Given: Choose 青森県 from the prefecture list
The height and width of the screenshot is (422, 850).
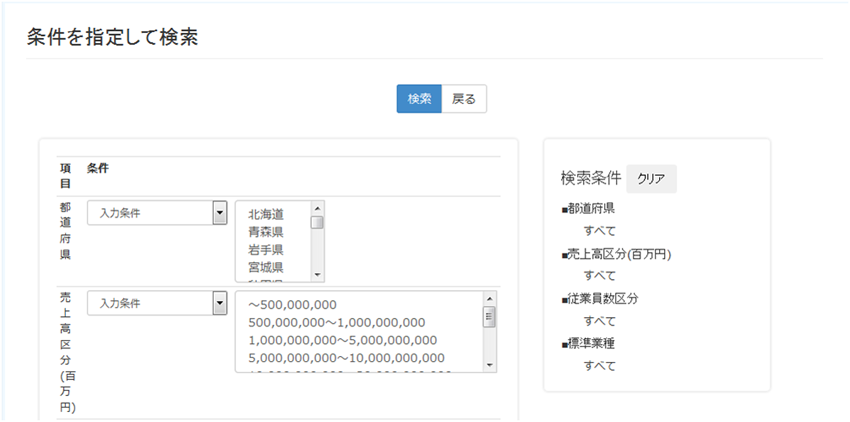Looking at the screenshot, I should pyautogui.click(x=266, y=232).
